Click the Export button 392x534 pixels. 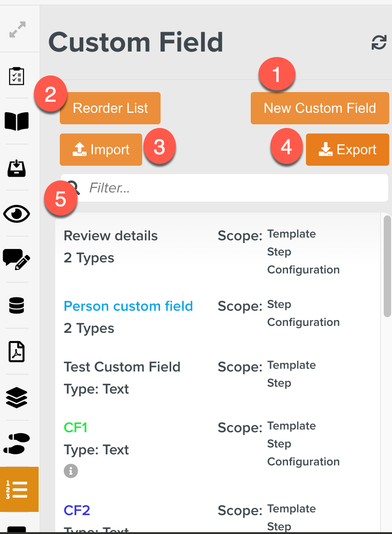(x=347, y=150)
